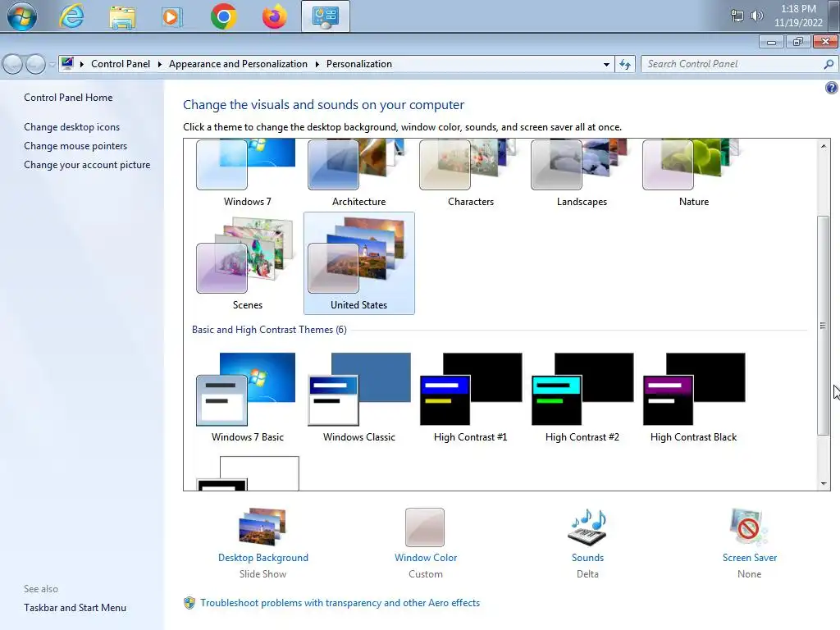The height and width of the screenshot is (630, 840).
Task: Open Windows Media Player taskbar icon
Action: 172,17
